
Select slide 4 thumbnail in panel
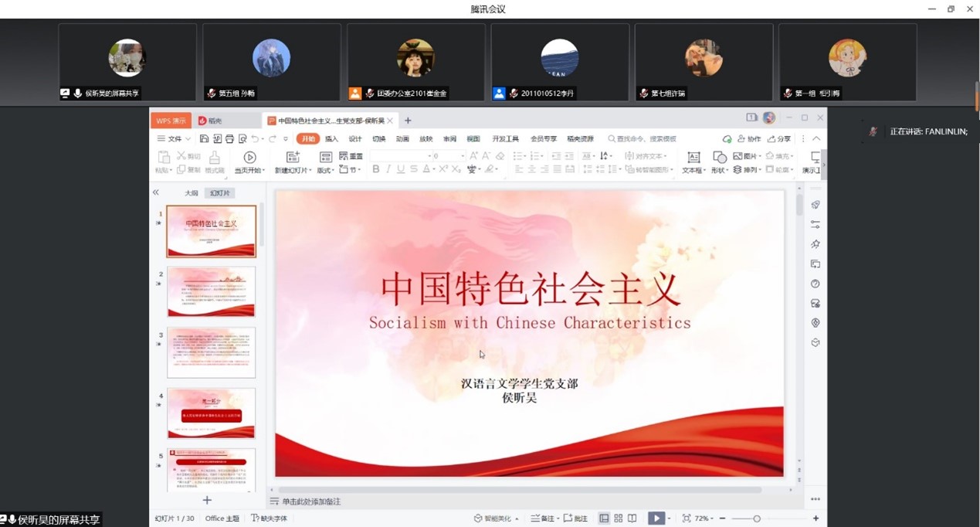[x=211, y=413]
